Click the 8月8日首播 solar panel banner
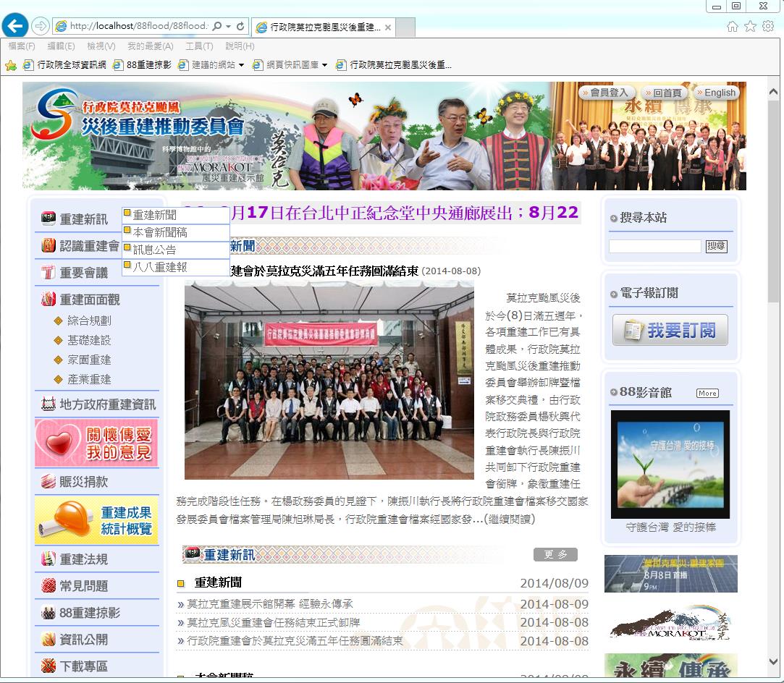 pos(670,574)
